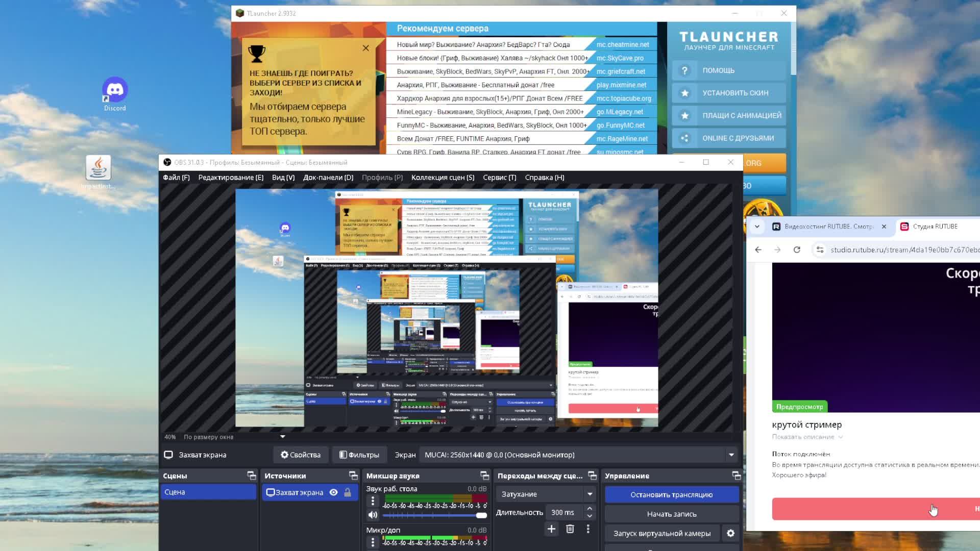Pop out the Источники dock panel

[353, 475]
